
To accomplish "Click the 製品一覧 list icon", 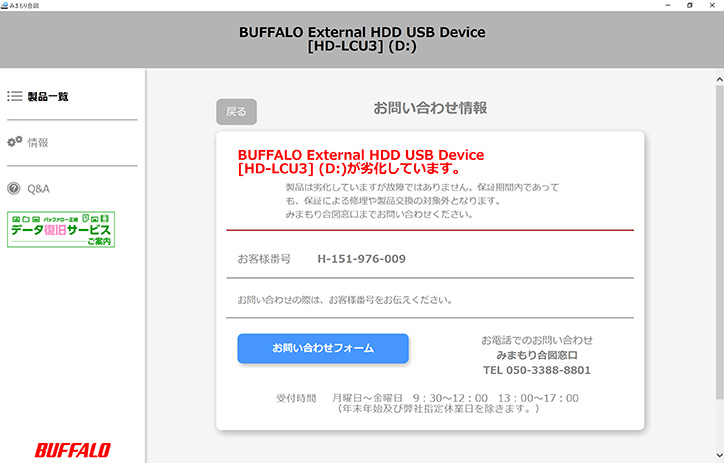I will [x=14, y=97].
